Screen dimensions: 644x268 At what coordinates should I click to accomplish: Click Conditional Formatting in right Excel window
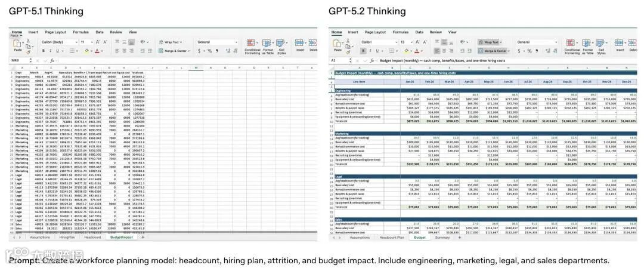pos(572,47)
